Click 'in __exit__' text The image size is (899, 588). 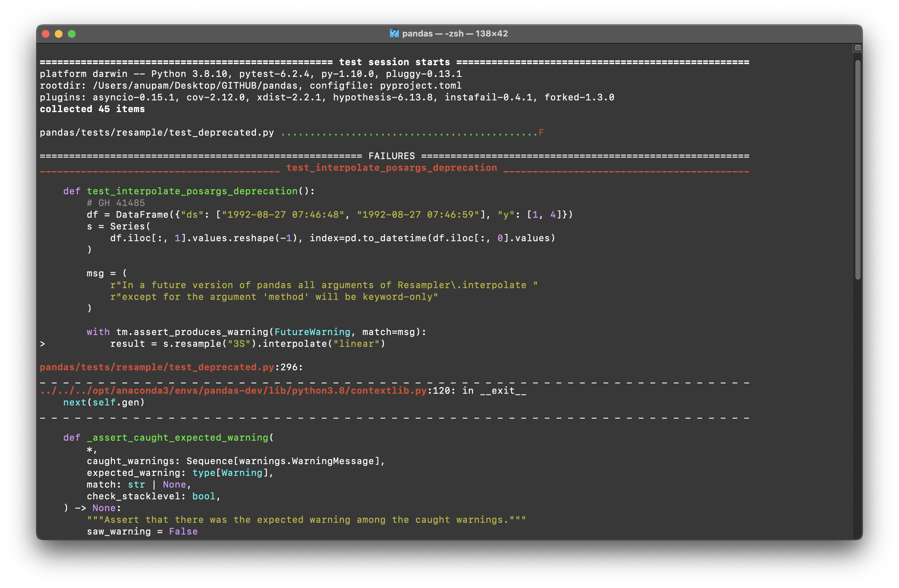click(x=494, y=390)
